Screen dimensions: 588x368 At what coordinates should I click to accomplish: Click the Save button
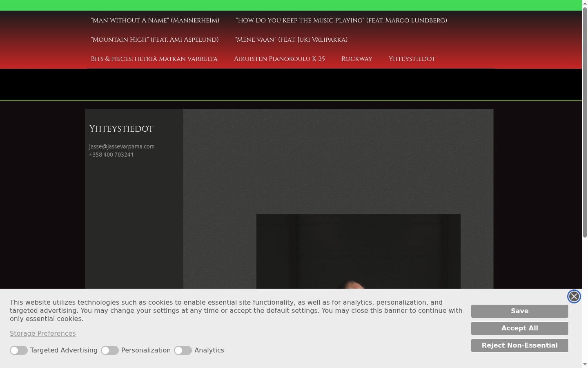click(x=519, y=311)
